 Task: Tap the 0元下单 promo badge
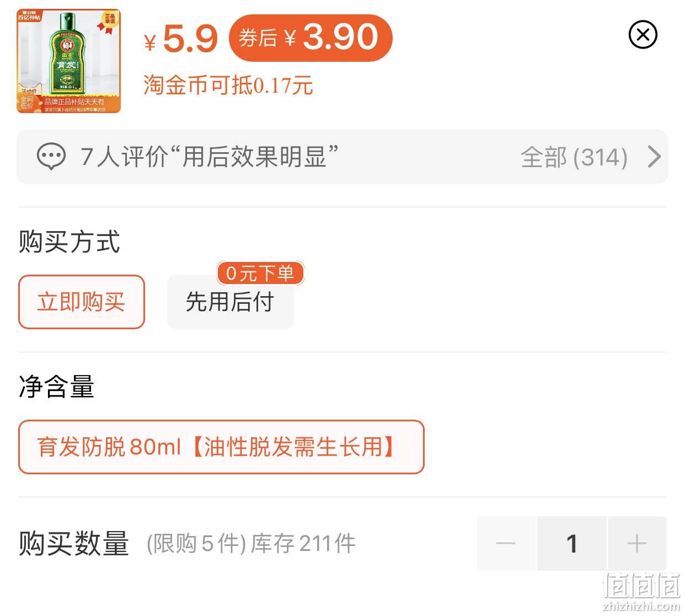point(260,273)
